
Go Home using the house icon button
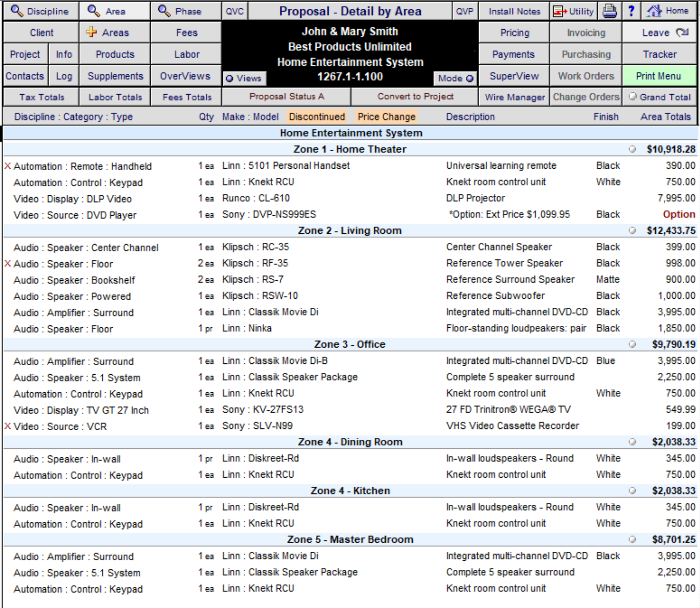[x=669, y=11]
